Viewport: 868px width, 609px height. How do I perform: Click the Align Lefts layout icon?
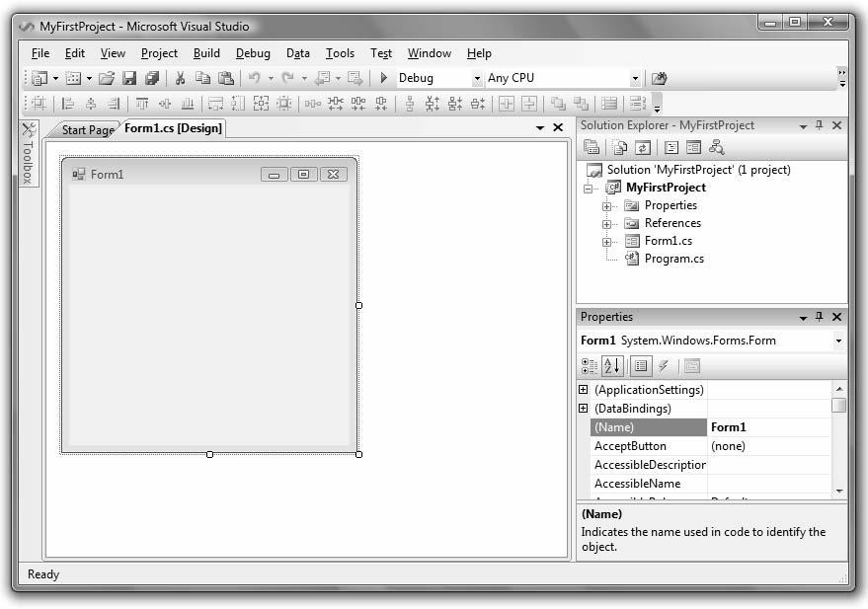point(68,103)
